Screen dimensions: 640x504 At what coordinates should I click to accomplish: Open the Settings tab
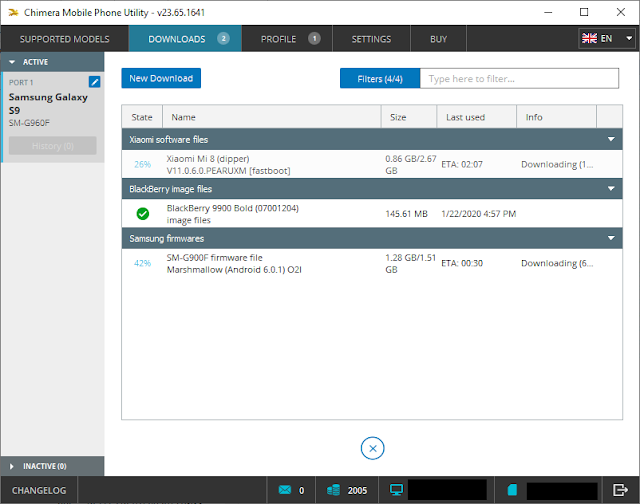pyautogui.click(x=371, y=39)
